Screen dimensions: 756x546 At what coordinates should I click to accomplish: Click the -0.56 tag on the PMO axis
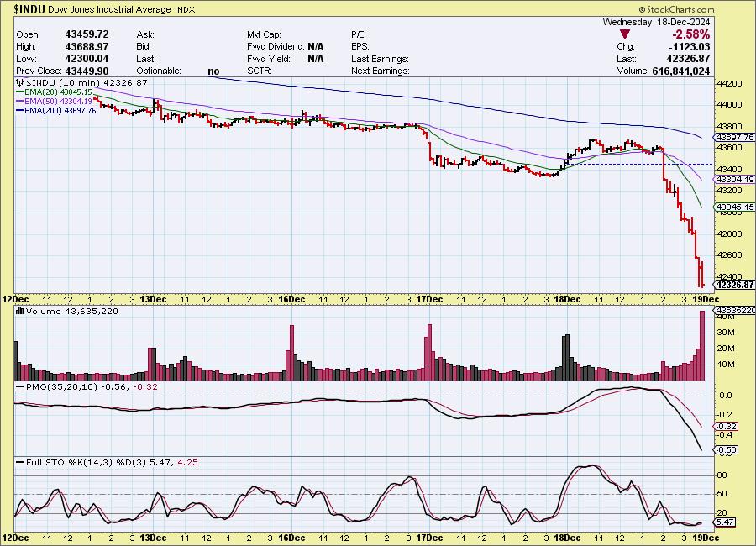[x=726, y=450]
